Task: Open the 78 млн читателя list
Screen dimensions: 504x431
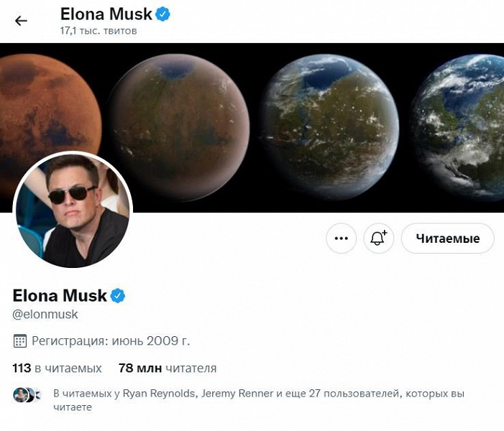Action: 168,369
